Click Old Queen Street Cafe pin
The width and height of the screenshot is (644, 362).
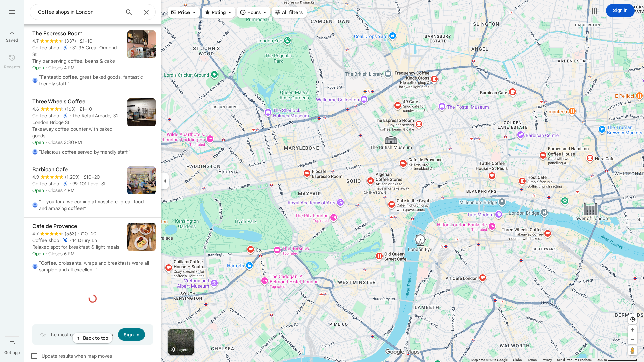tap(379, 256)
